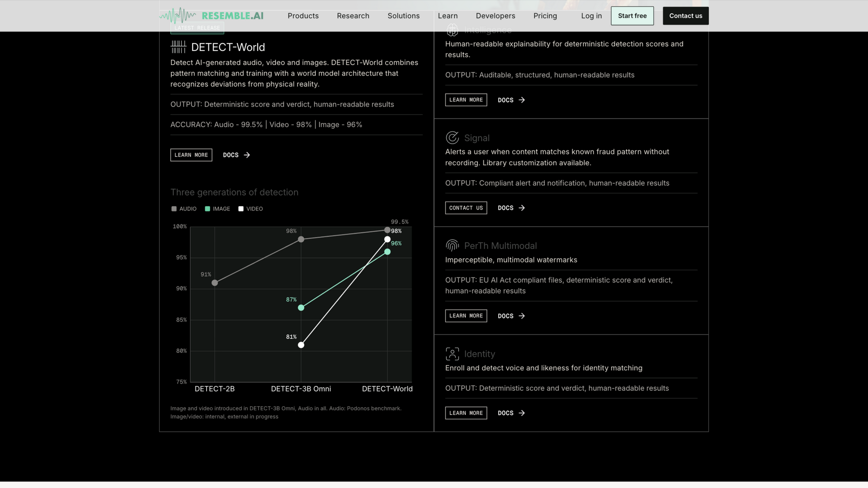Open the Products menu
The height and width of the screenshot is (488, 868).
[x=303, y=16]
